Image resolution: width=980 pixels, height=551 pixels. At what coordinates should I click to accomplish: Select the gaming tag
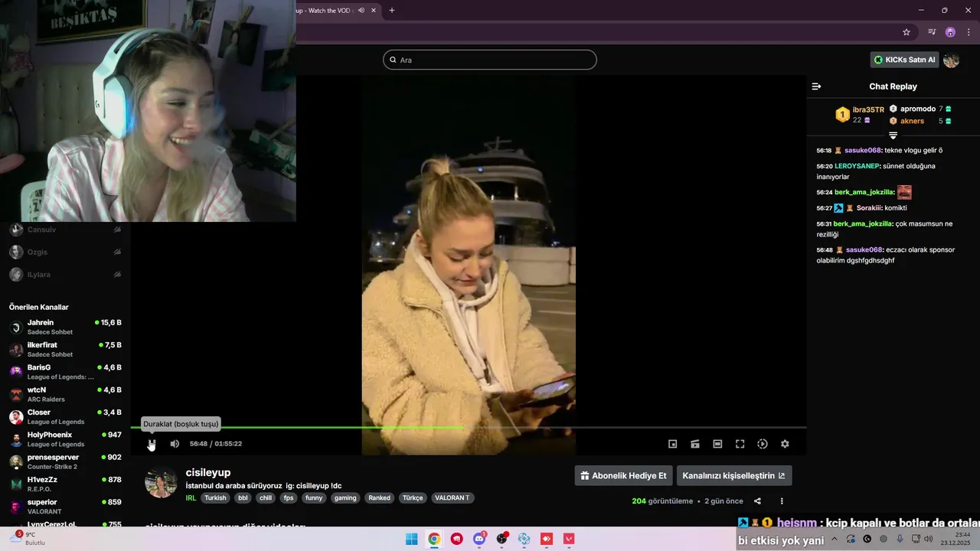coord(345,497)
